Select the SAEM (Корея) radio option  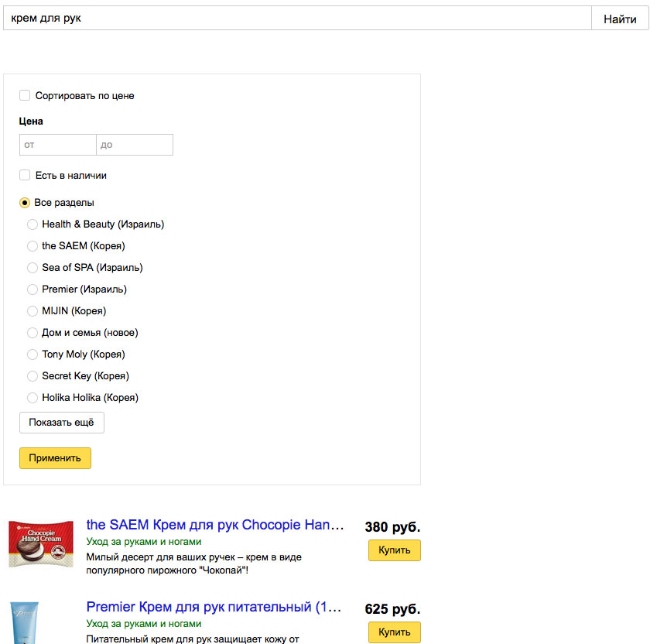33,246
